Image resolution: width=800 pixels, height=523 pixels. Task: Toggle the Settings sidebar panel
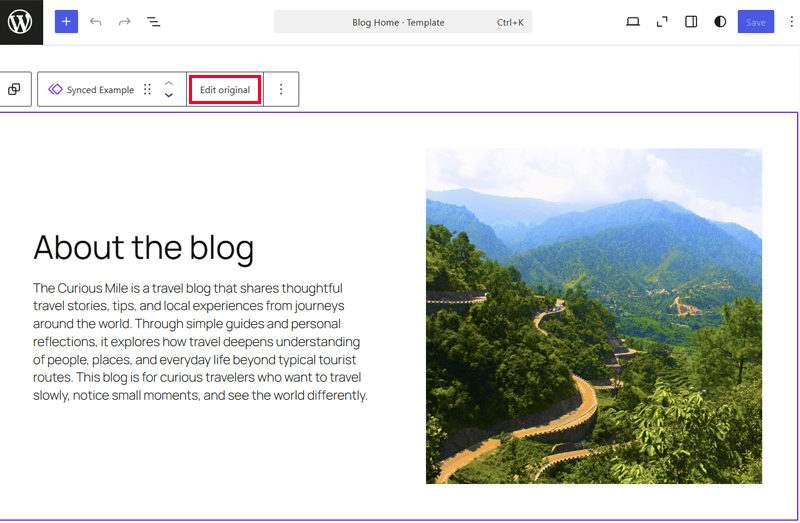point(691,22)
